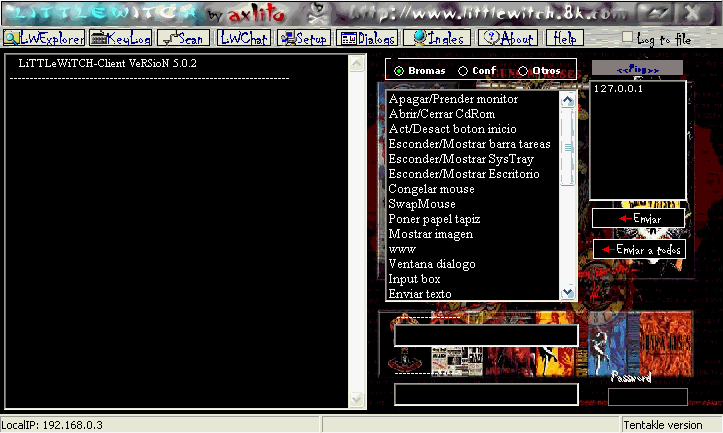This screenshot has width=723, height=433.
Task: Switch language with the Ingles button
Action: pos(436,38)
